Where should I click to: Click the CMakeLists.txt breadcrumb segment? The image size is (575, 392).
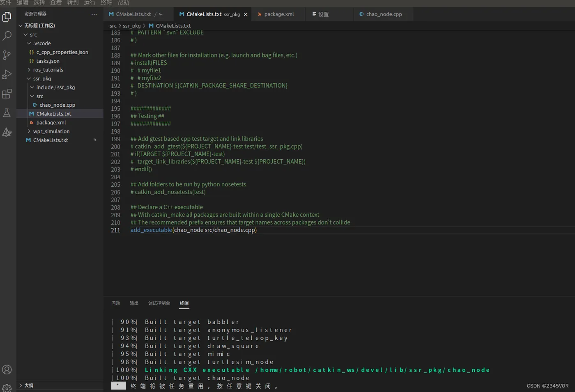coord(173,26)
